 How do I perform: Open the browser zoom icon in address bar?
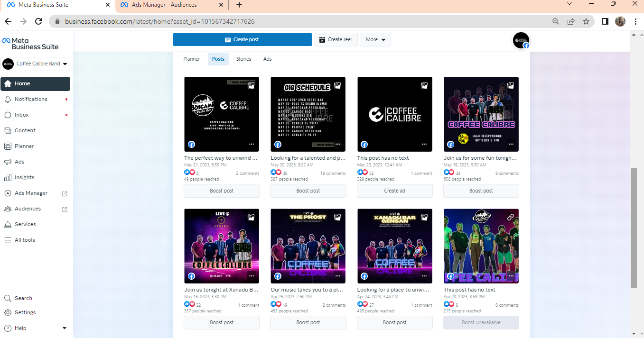tap(556, 21)
